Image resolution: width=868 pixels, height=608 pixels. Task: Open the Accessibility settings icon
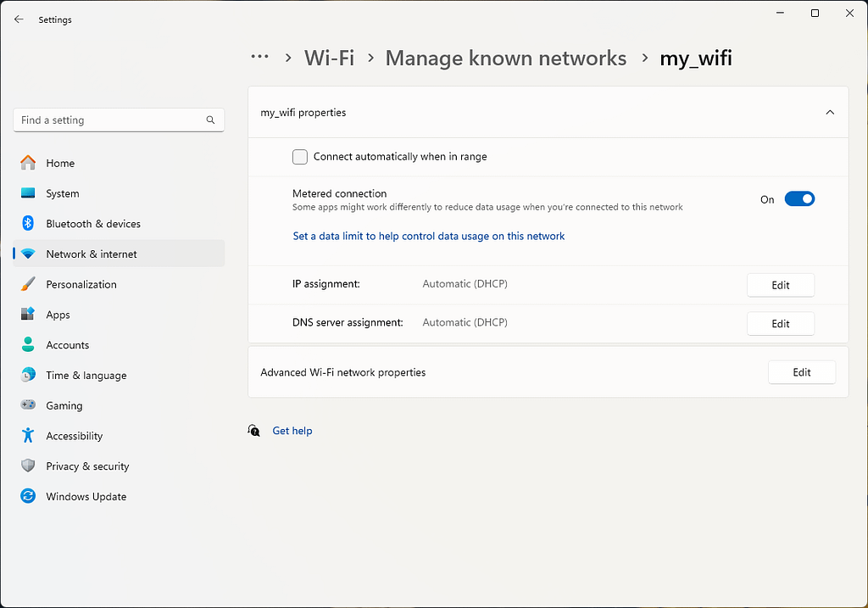(x=27, y=435)
